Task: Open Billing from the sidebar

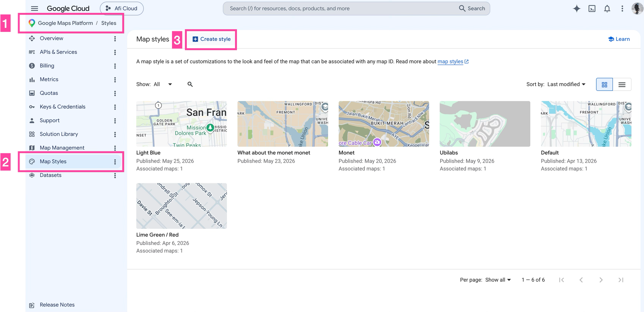Action: 47,66
